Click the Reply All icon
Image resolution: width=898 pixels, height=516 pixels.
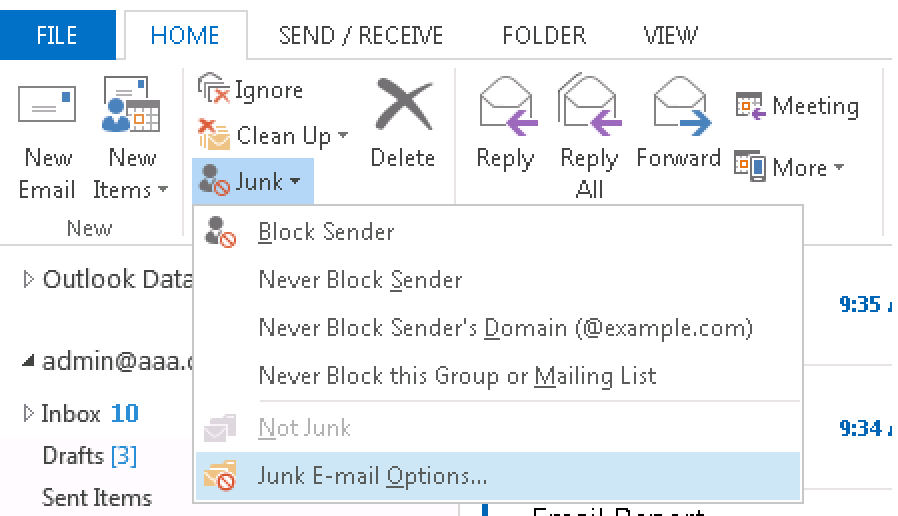tap(589, 105)
